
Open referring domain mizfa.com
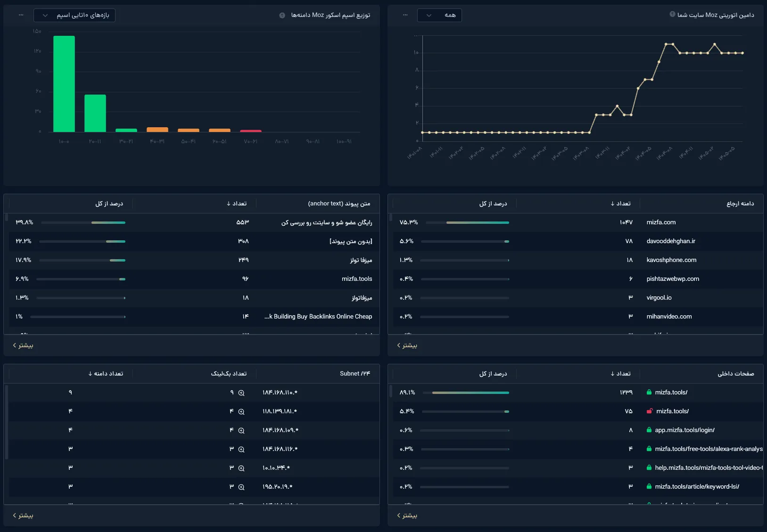[x=661, y=222]
